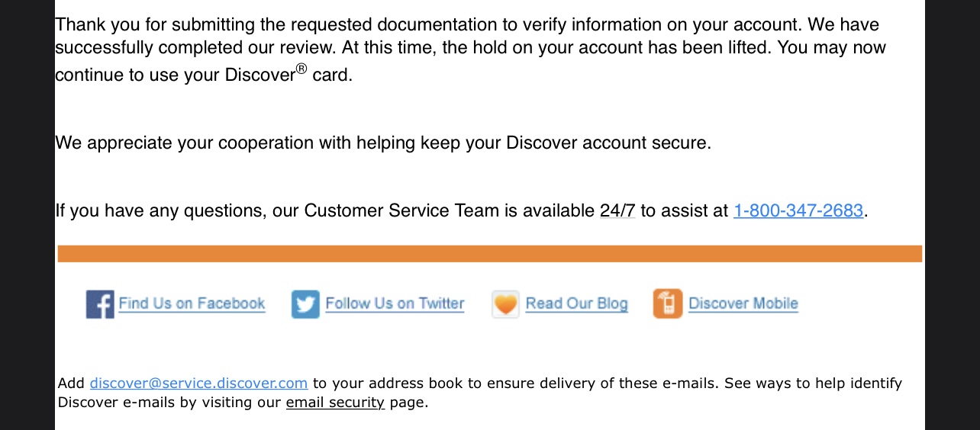
Task: Click the registered trademark symbol after Discover
Action: [x=301, y=69]
